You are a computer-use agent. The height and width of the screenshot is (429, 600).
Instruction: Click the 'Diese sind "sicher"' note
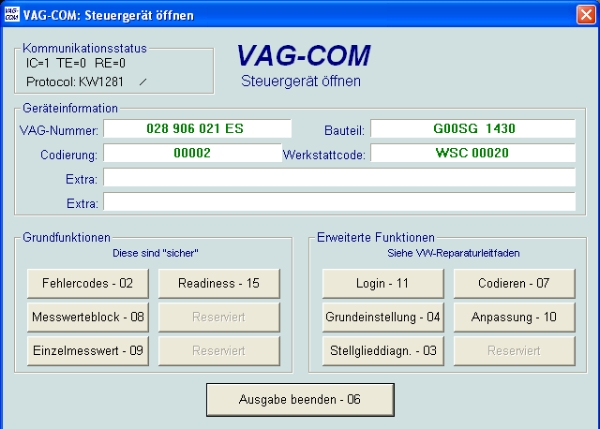pos(155,253)
